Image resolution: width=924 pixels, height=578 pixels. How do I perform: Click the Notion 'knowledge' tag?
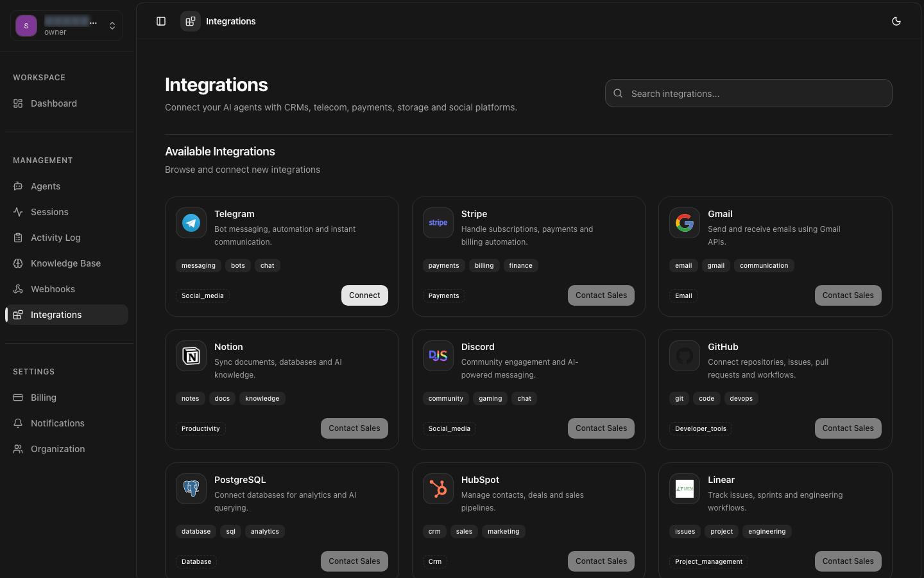coord(262,399)
